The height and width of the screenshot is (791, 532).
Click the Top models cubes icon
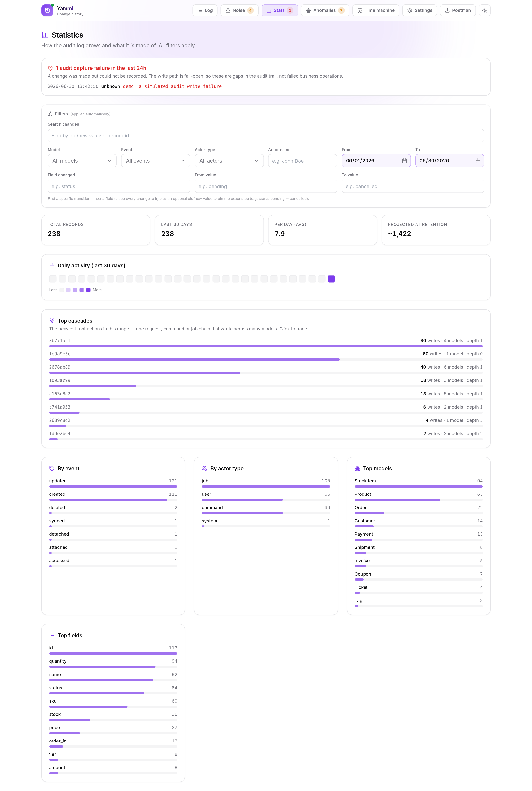358,468
